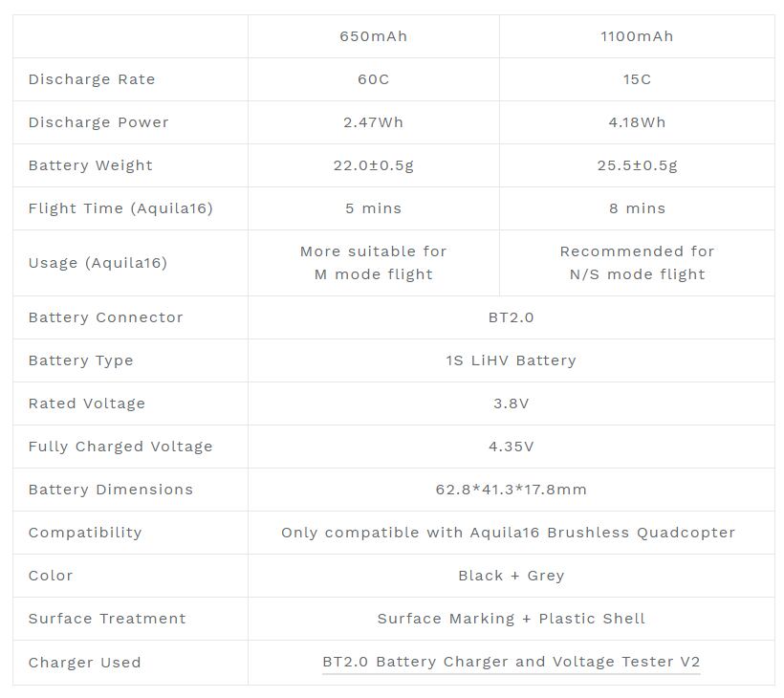Open the BT2.0 Battery Charger and Voltage Tester V2 link
Viewport: 784px width, 698px height.
(x=511, y=662)
